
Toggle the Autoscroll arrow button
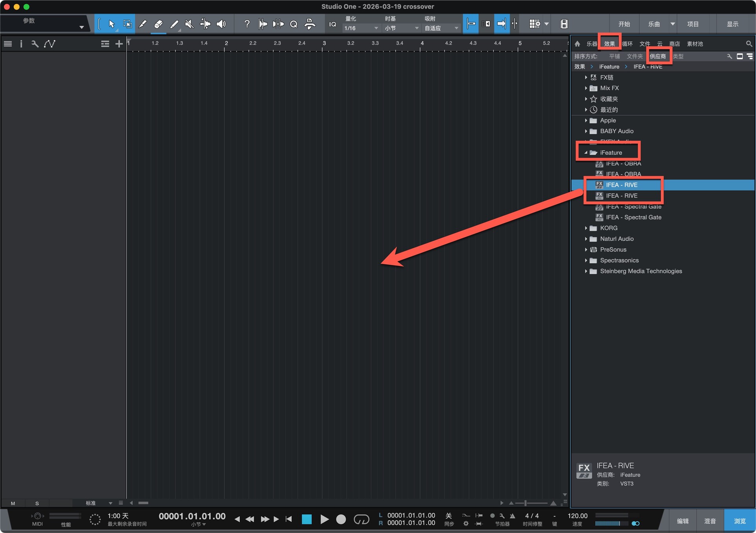click(501, 24)
